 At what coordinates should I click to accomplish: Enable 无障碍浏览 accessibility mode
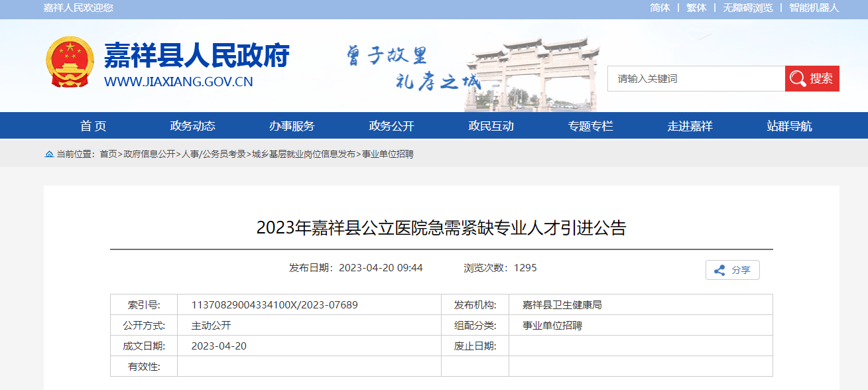click(747, 8)
